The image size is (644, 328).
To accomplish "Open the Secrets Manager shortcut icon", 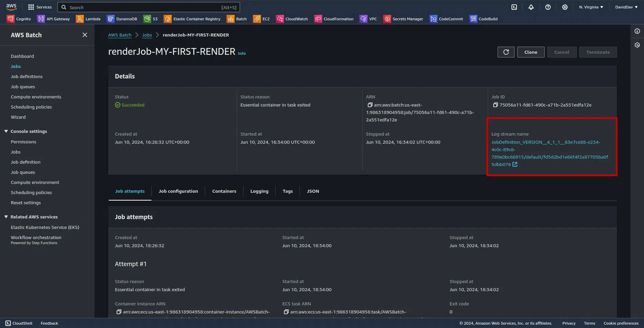I will click(387, 19).
